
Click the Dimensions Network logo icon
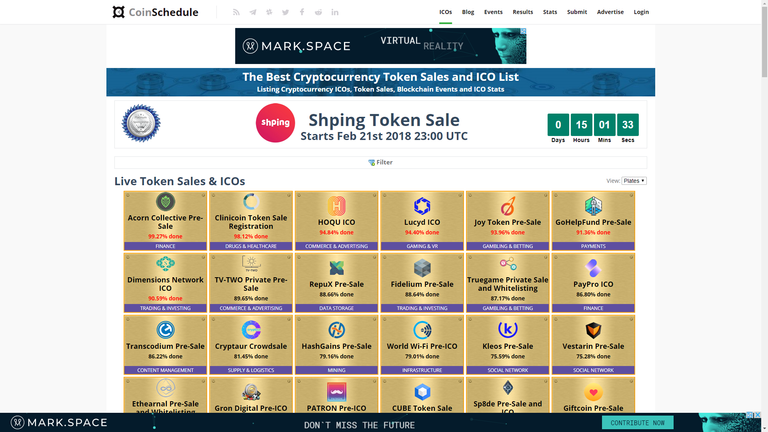(x=166, y=264)
